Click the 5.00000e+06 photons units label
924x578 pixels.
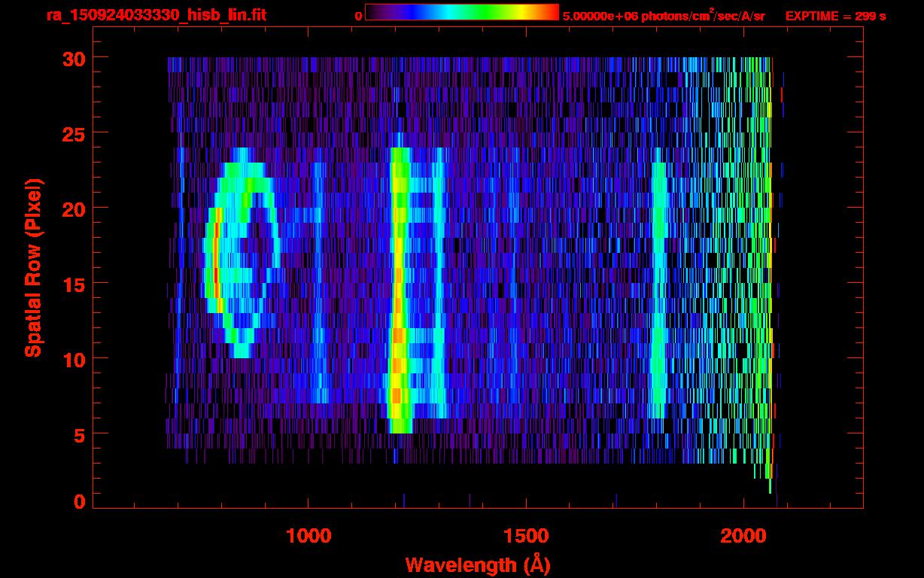664,16
